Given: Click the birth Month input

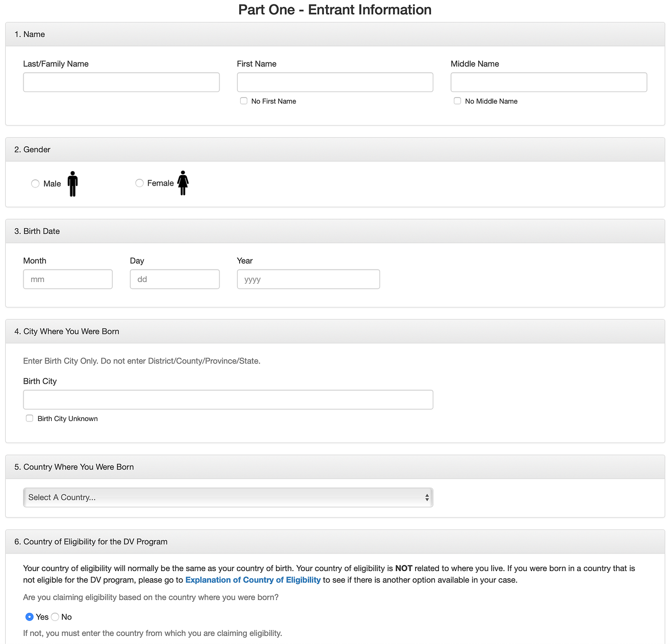Looking at the screenshot, I should click(x=68, y=279).
